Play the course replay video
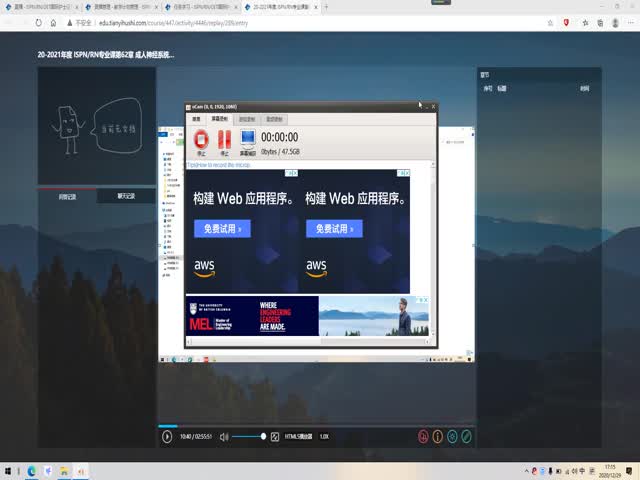Image resolution: width=640 pixels, height=480 pixels. click(x=167, y=436)
